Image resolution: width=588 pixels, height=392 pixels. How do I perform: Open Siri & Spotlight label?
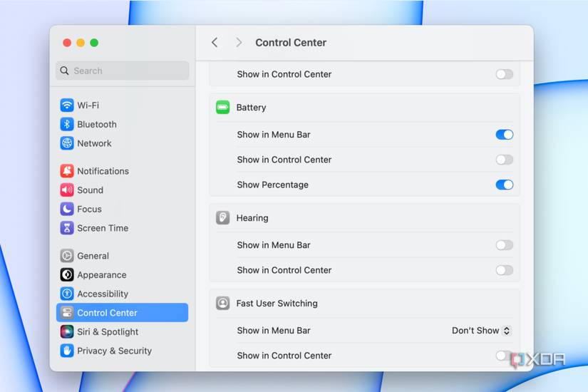108,331
